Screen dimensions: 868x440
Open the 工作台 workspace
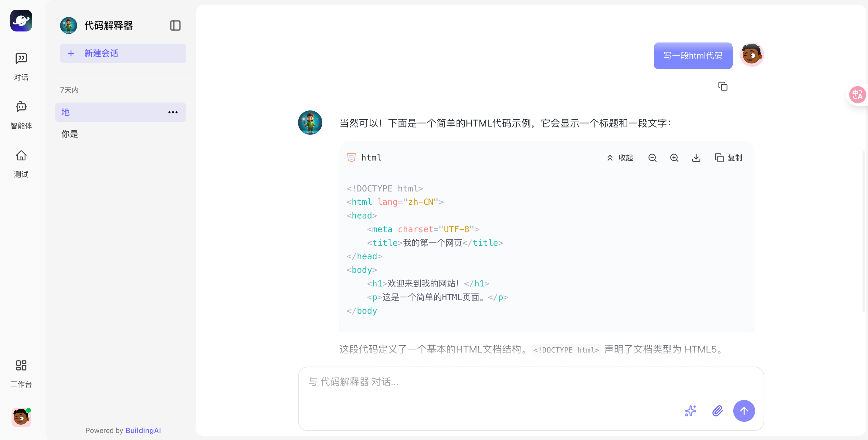(x=21, y=374)
